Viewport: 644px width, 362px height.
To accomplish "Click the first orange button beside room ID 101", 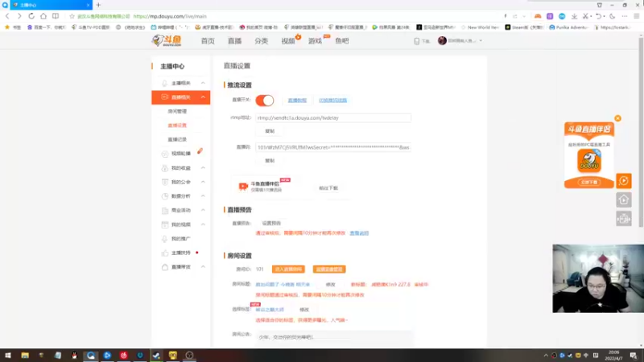I will pos(288,269).
